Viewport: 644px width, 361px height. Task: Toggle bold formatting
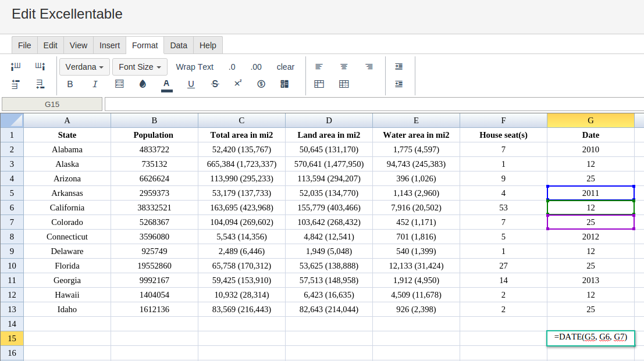70,84
